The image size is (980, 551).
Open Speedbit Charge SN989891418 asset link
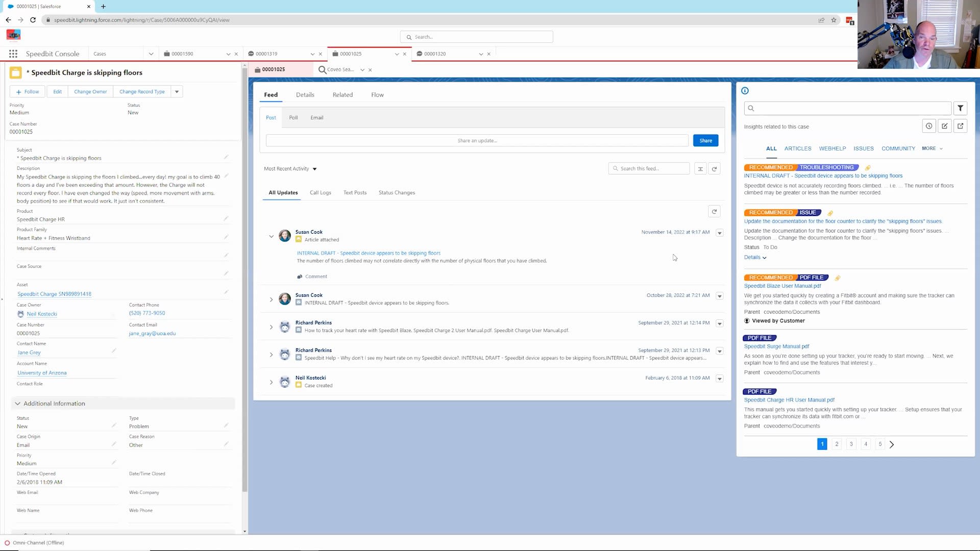coord(54,294)
